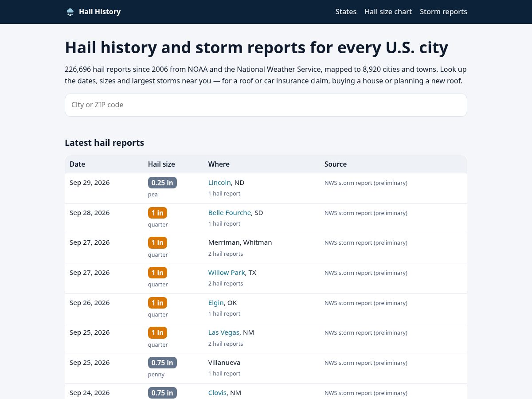The image size is (532, 399).
Task: Click the 0.75 in badge for Clovis
Action: (x=162, y=393)
